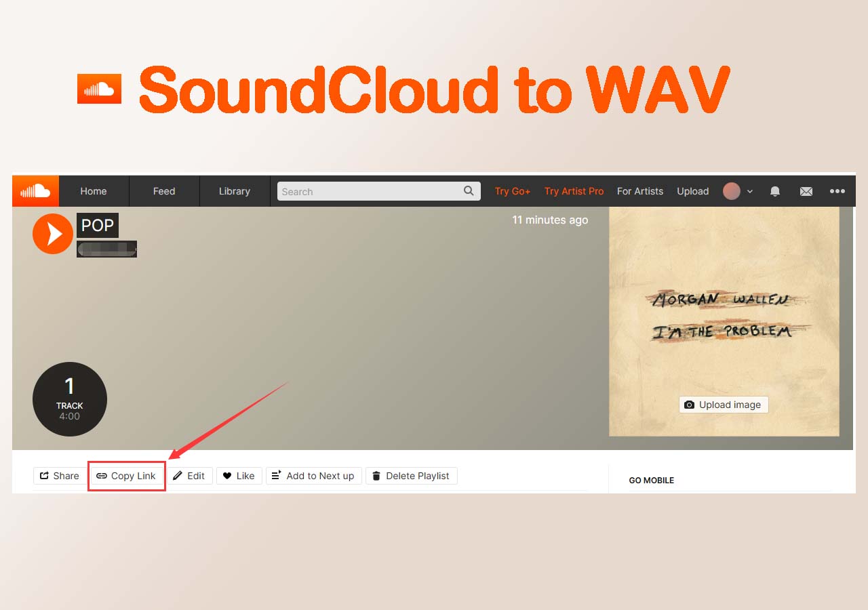
Task: Open the three-dots more menu
Action: 837,191
